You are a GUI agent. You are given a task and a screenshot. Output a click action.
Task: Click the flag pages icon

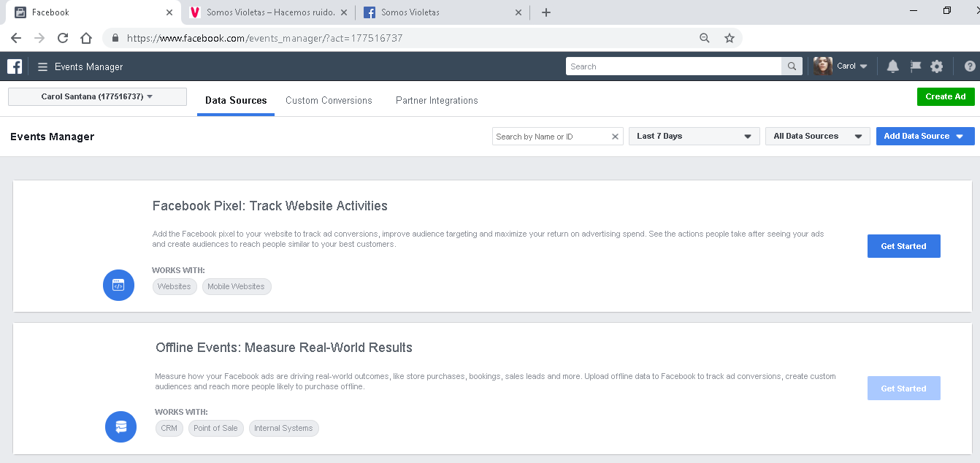915,66
